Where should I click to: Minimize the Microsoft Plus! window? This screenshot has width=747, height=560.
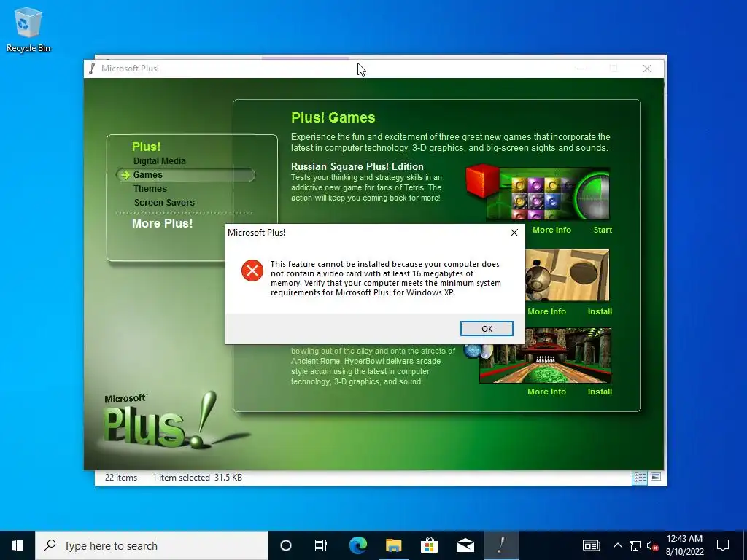click(x=580, y=69)
